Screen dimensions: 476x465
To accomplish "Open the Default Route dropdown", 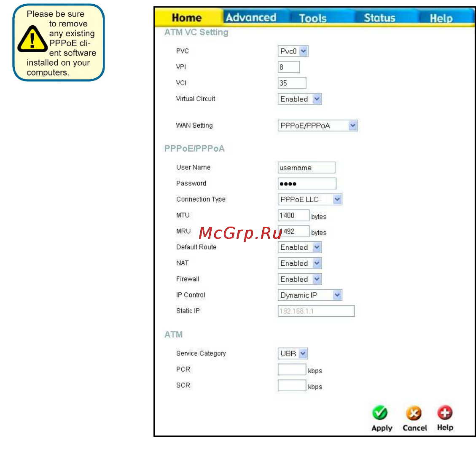I will 300,247.
